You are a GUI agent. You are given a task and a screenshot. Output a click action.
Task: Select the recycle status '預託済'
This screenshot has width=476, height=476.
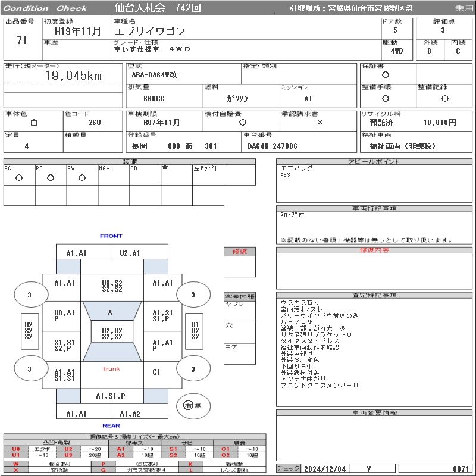pos(381,123)
